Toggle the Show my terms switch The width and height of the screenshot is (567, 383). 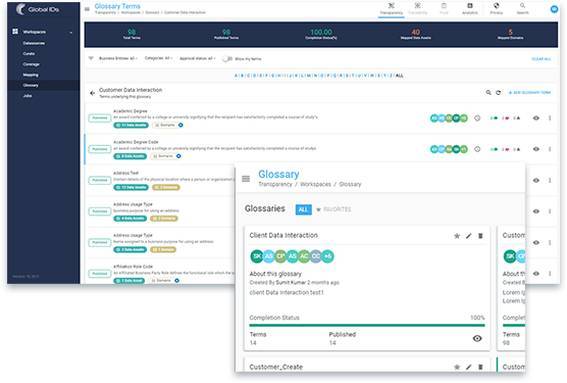(x=227, y=59)
